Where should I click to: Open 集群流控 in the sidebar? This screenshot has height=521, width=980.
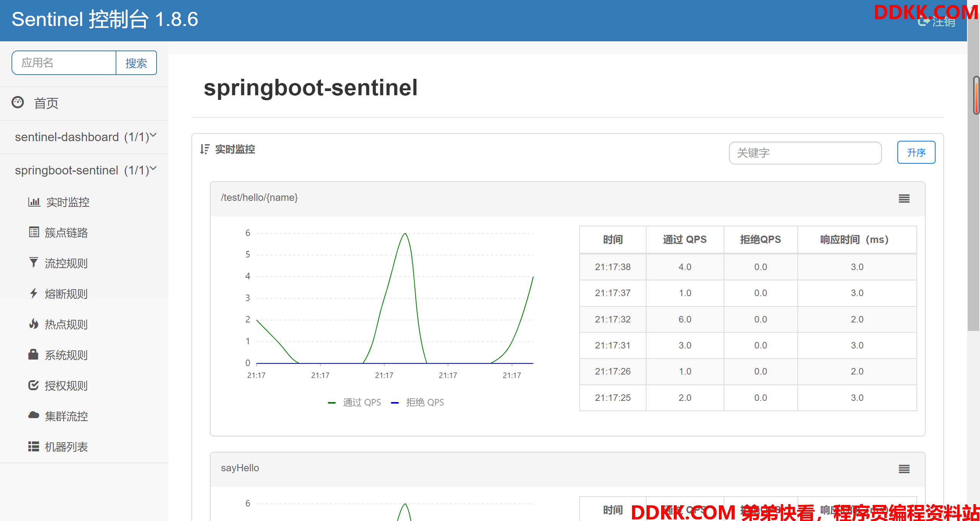pos(66,416)
